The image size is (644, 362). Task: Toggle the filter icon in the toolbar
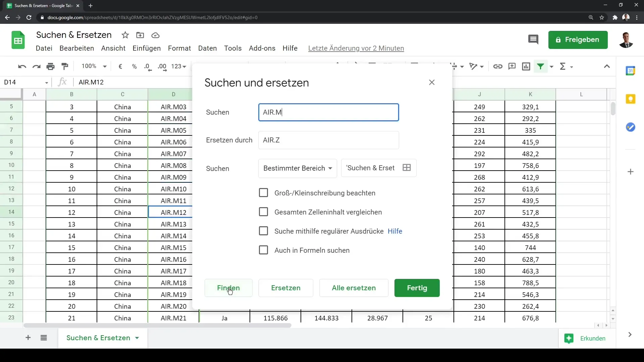pyautogui.click(x=540, y=66)
